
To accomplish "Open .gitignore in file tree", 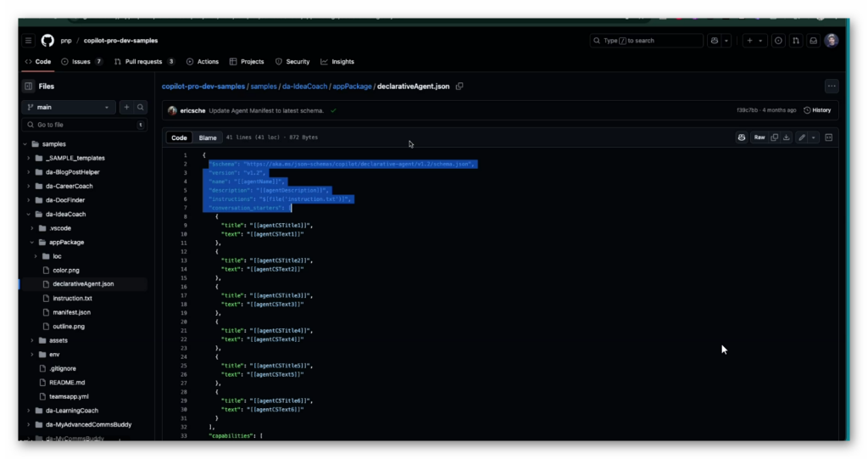I will [63, 368].
